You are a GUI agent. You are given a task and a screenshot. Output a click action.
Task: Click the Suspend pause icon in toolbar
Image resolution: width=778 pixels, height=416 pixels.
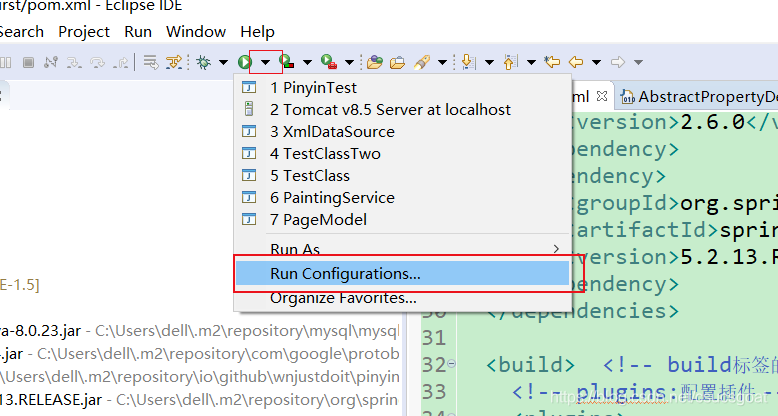(5, 63)
